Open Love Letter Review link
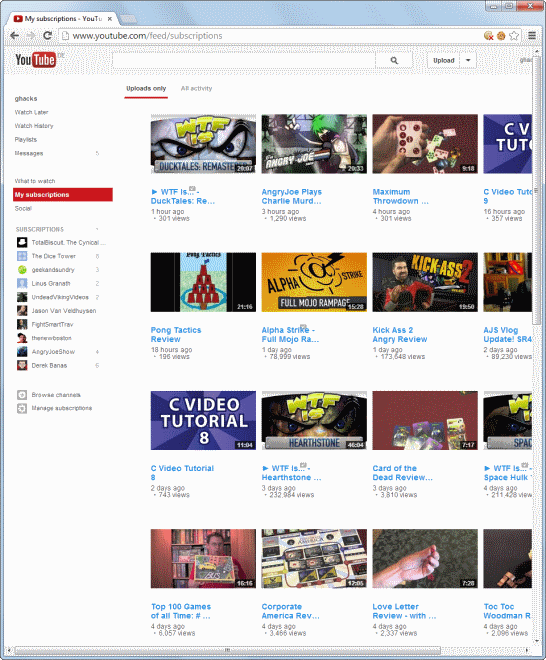This screenshot has width=546, height=660. 404,611
